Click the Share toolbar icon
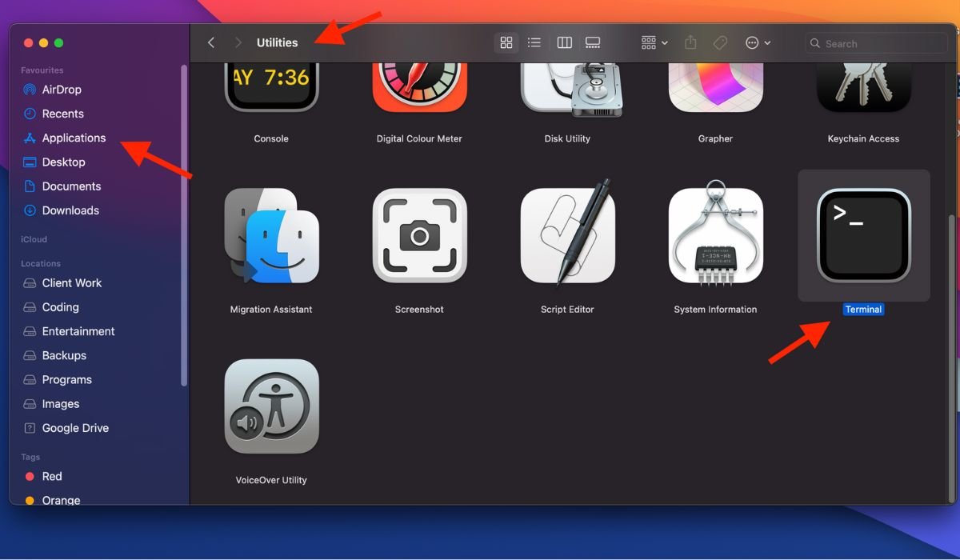960x560 pixels. tap(690, 42)
